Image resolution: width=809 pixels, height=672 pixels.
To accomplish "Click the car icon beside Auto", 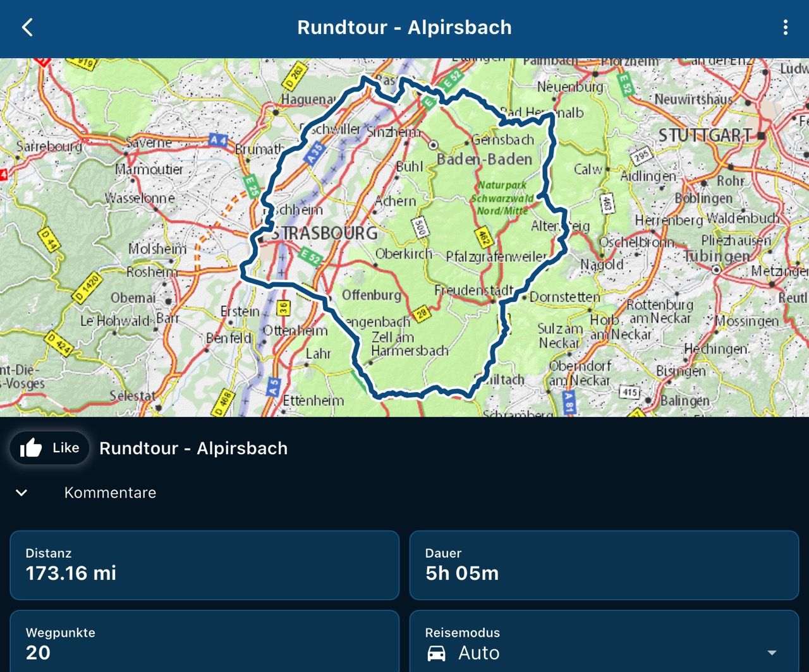I will pyautogui.click(x=436, y=653).
